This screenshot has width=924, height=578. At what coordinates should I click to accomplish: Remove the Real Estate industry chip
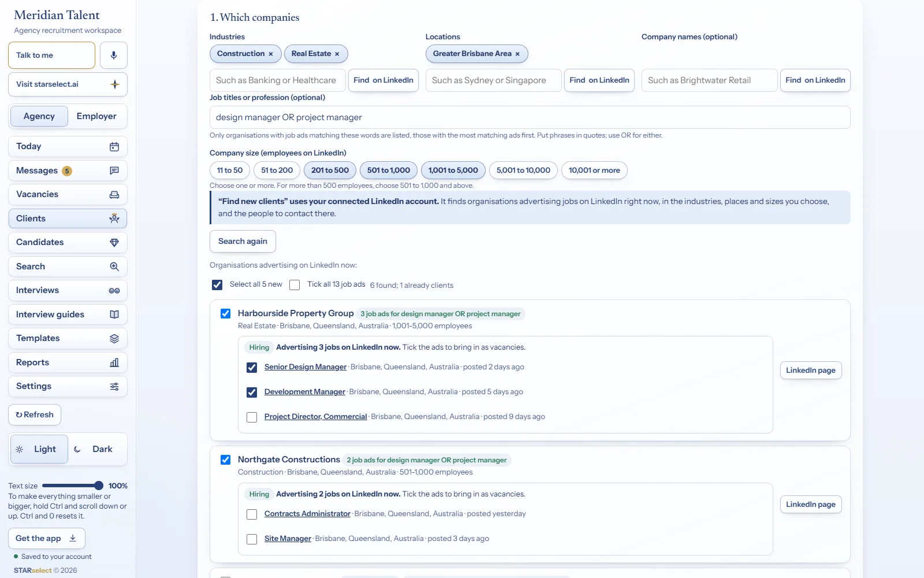coord(337,54)
